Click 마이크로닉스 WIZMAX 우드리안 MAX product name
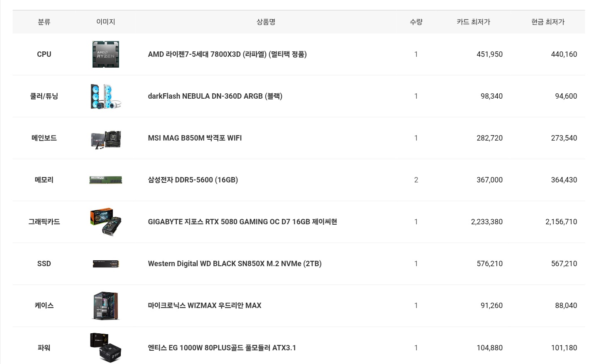Image resolution: width=594 pixels, height=364 pixels. tap(204, 306)
